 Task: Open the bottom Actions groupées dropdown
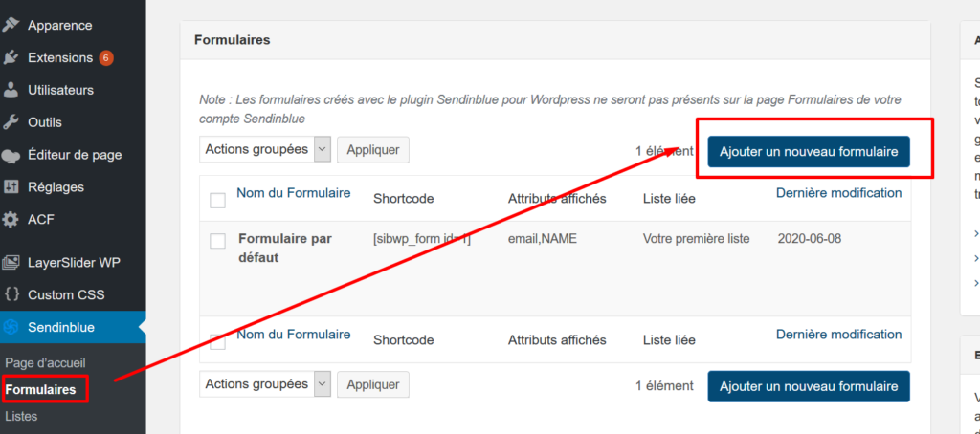point(265,384)
